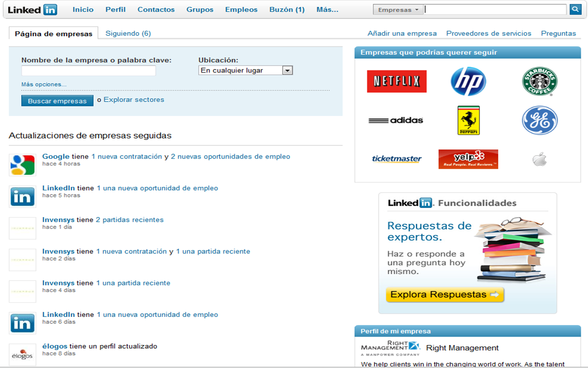
Task: Open 'Añadir una empresa' link
Action: pos(402,34)
